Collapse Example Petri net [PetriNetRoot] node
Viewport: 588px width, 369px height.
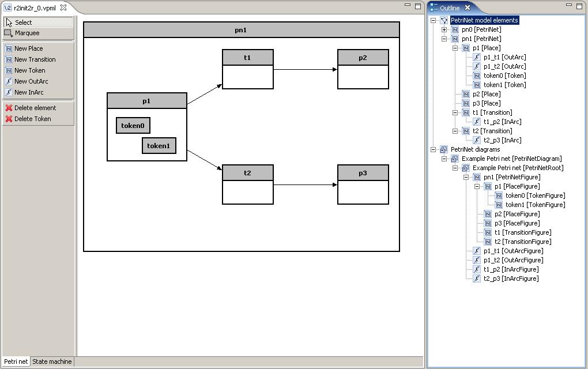(455, 168)
